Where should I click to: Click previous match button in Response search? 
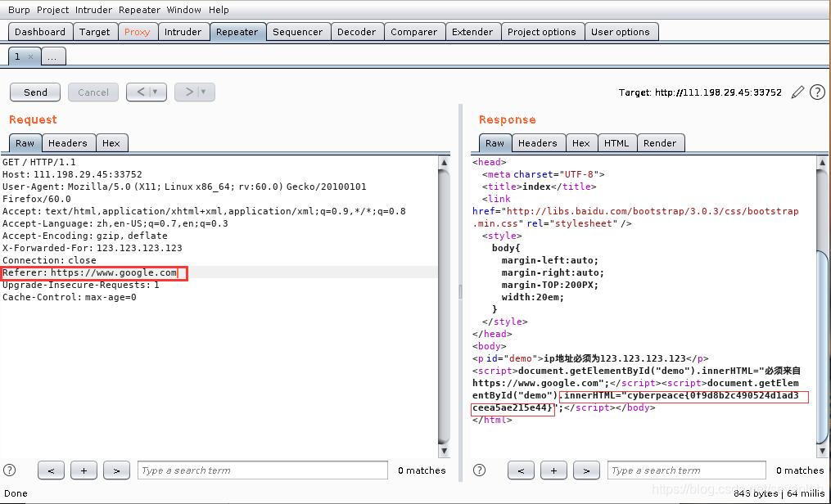point(521,470)
